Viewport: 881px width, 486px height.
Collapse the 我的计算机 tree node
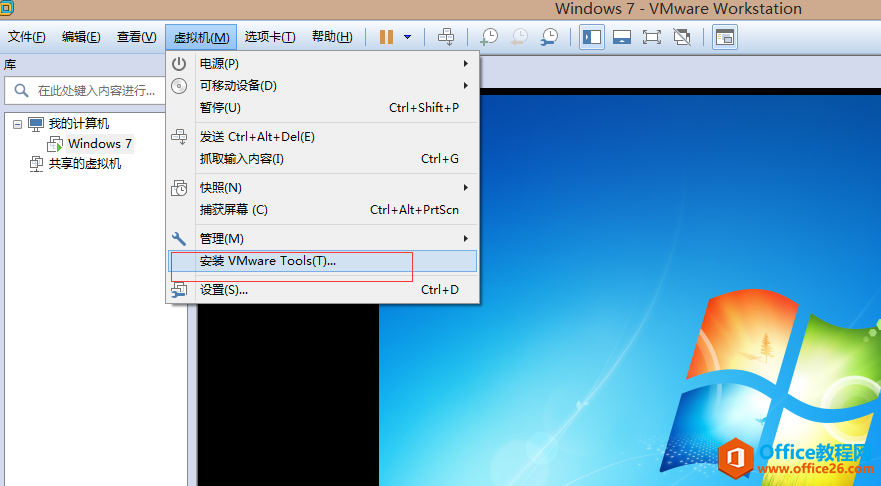coord(17,124)
